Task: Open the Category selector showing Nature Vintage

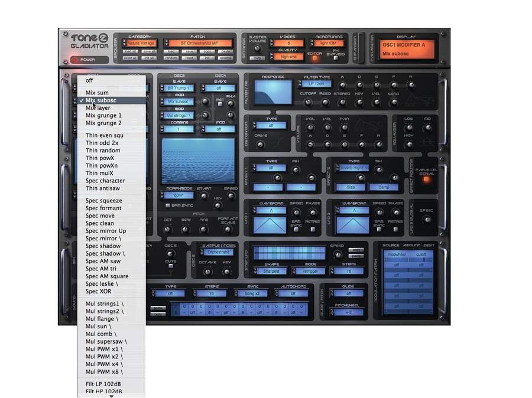Action: [x=140, y=43]
